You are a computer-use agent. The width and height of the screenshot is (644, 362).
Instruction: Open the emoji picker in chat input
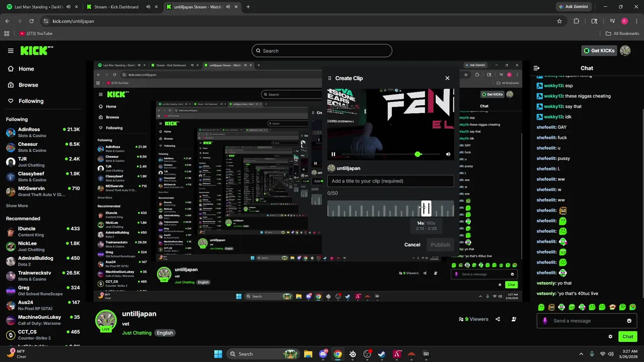pos(629,321)
